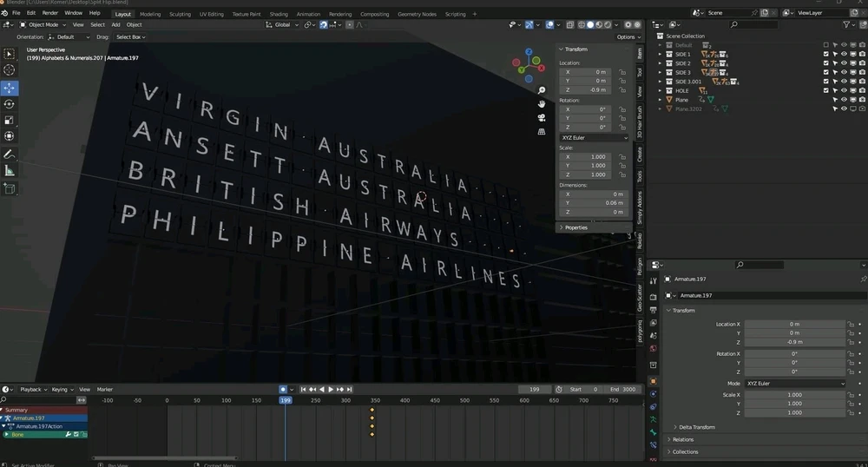The height and width of the screenshot is (467, 868).
Task: Toggle selectability of Plane.3202
Action: click(x=835, y=109)
